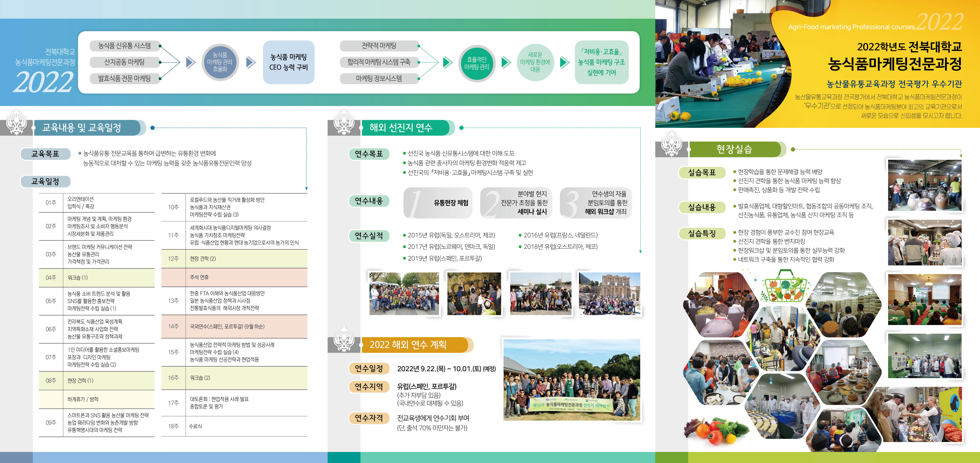Open the lecture hall projector photo
This screenshot has width=980, height=463.
coord(925,300)
